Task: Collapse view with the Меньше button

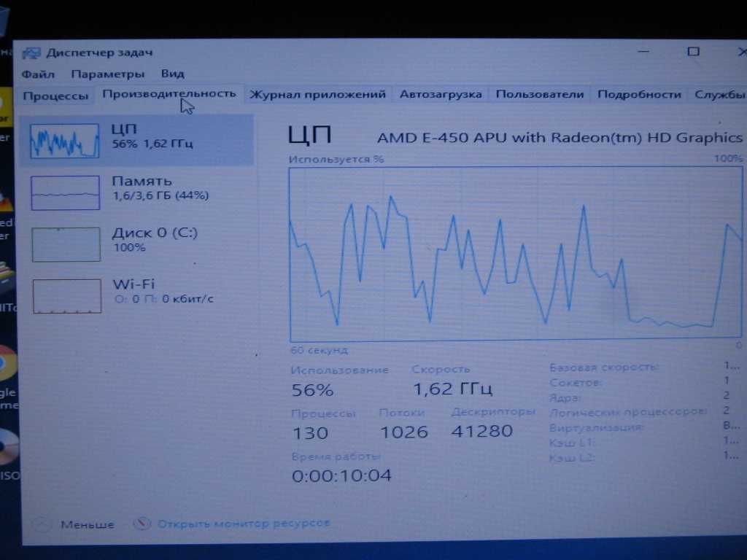Action: pyautogui.click(x=88, y=525)
